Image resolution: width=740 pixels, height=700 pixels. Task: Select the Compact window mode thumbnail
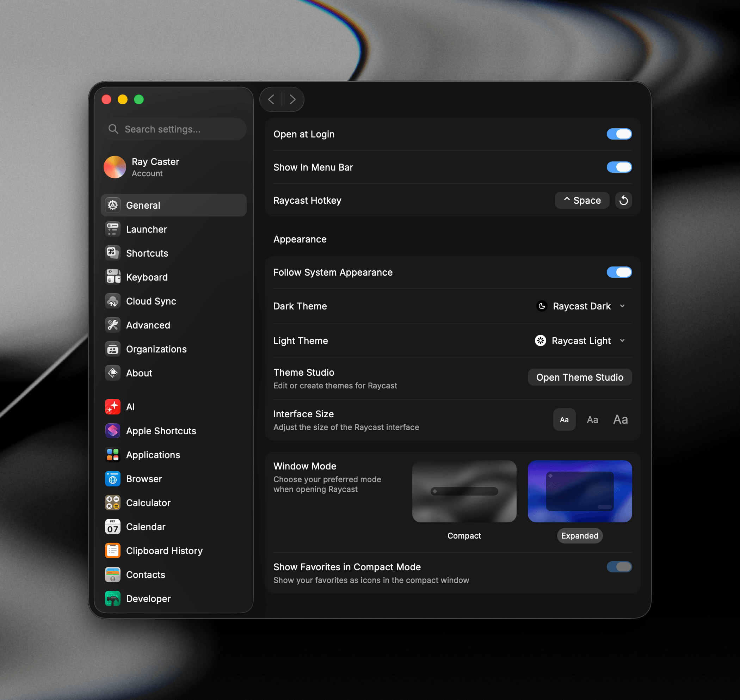[x=464, y=491]
